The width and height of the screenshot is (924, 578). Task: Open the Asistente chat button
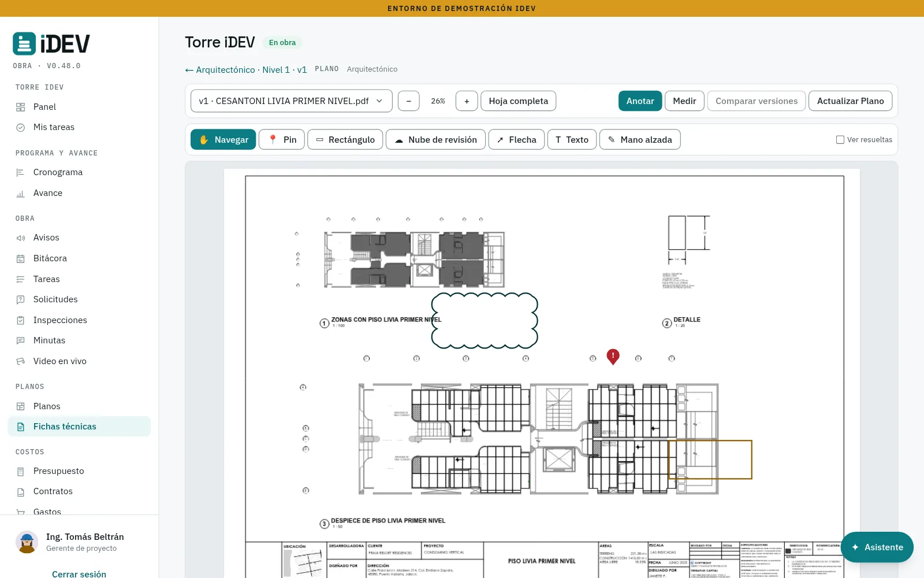point(877,547)
